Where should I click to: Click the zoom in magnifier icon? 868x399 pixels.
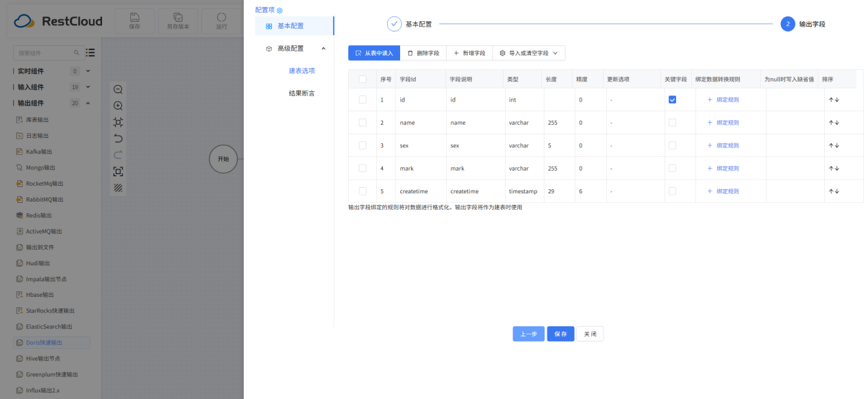tap(118, 106)
